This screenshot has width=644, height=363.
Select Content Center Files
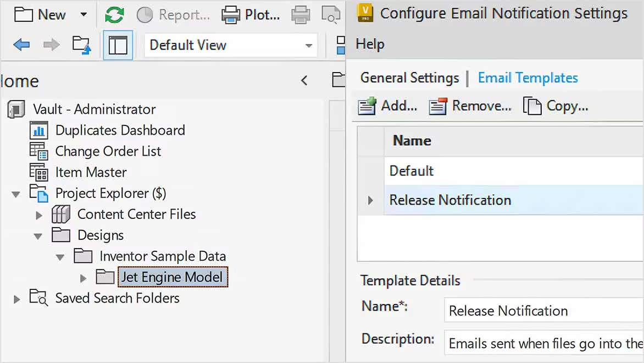click(136, 214)
